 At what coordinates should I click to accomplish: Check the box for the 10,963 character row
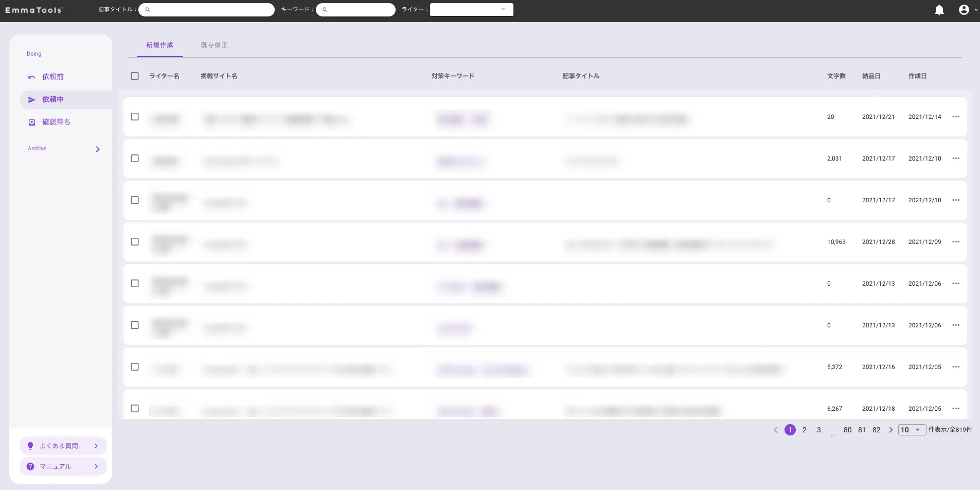pos(135,242)
